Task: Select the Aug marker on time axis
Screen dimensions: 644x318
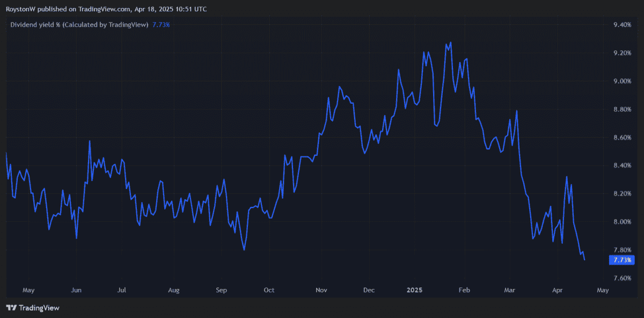Action: pyautogui.click(x=173, y=290)
